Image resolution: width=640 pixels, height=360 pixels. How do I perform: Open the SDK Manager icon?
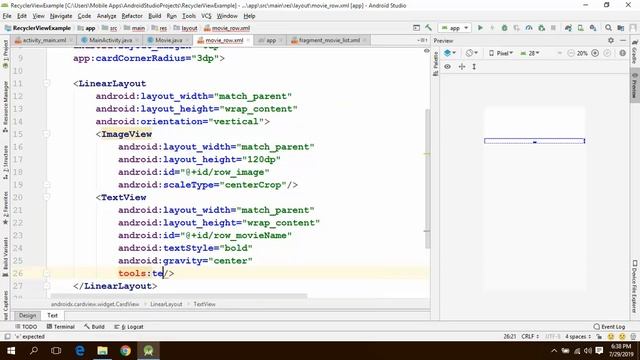[593, 28]
